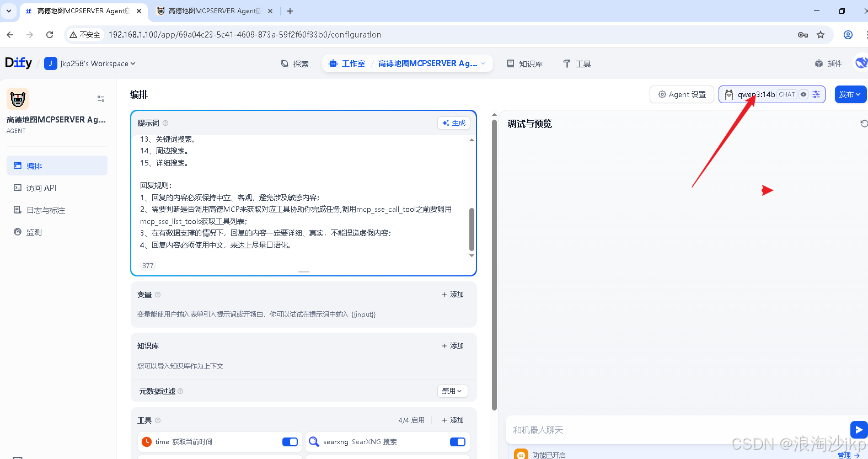Click the restart conversation refresh icon
Viewport: 868px width, 459px height.
click(x=864, y=124)
